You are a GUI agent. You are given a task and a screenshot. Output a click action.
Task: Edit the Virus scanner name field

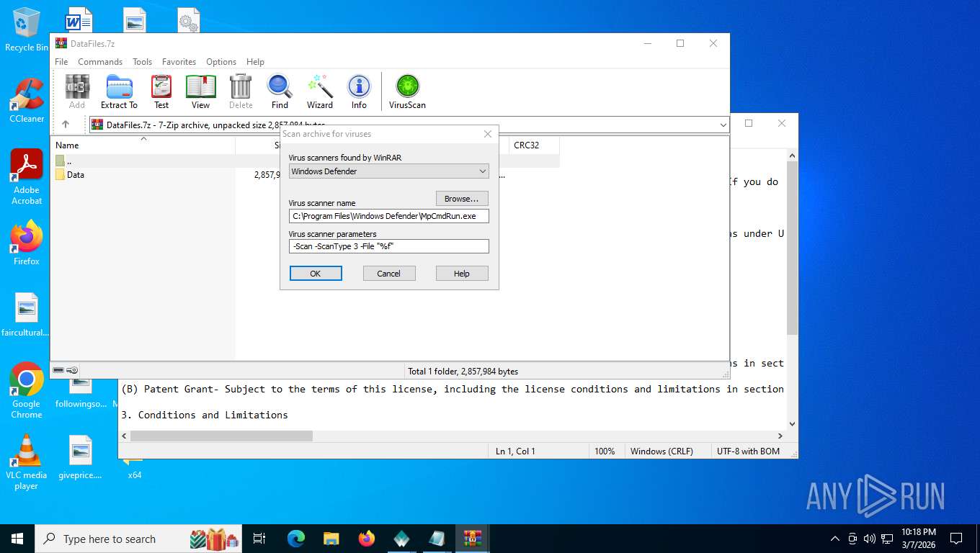tap(389, 216)
